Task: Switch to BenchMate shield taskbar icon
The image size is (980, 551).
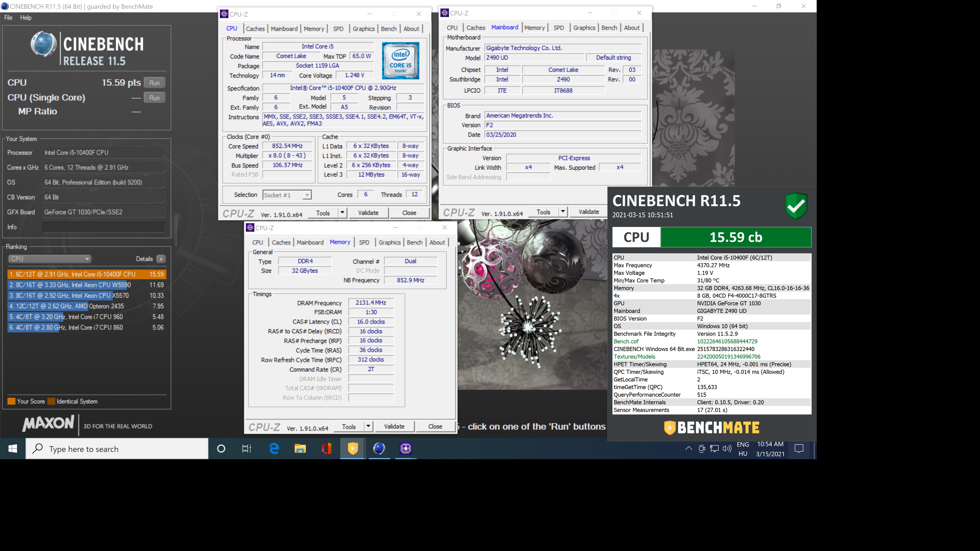Action: [353, 449]
